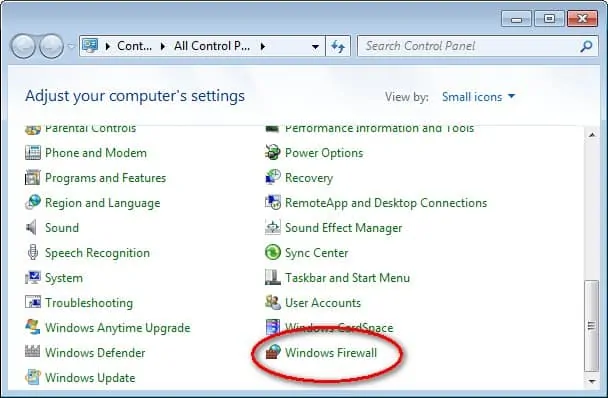Viewport: 608px width, 398px height.
Task: Click the Search Control Panel field
Action: pos(471,46)
